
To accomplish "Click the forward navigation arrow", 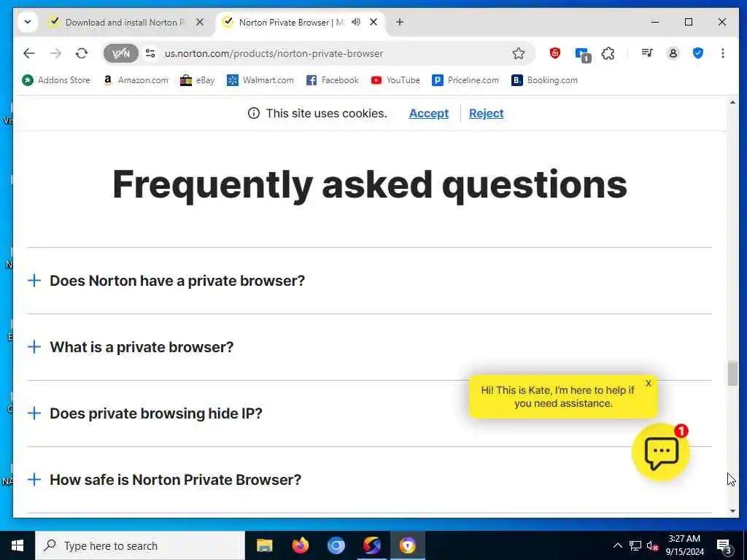I will click(55, 53).
